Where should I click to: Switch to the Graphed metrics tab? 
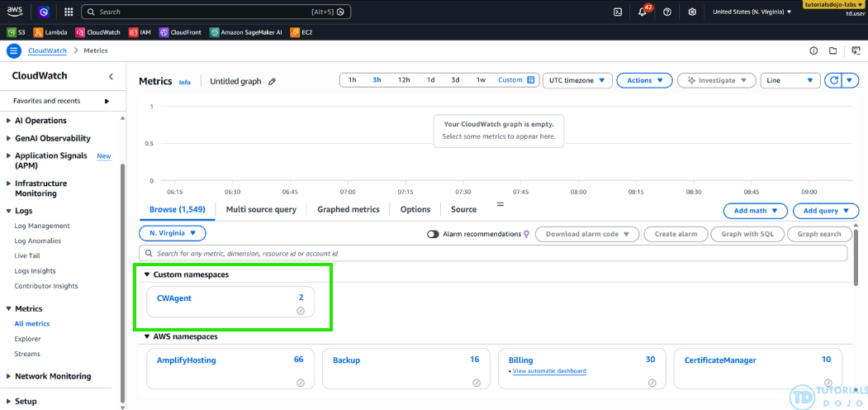349,209
